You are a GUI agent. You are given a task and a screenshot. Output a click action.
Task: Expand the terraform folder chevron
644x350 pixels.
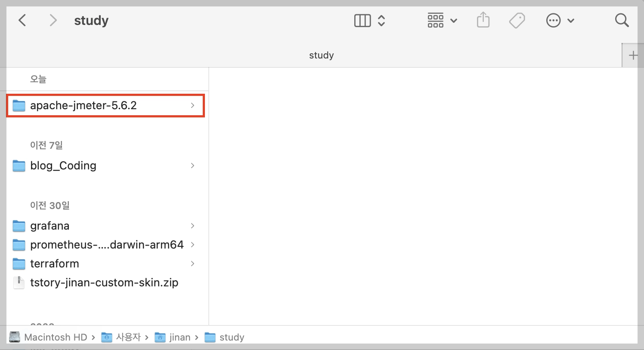[192, 264]
